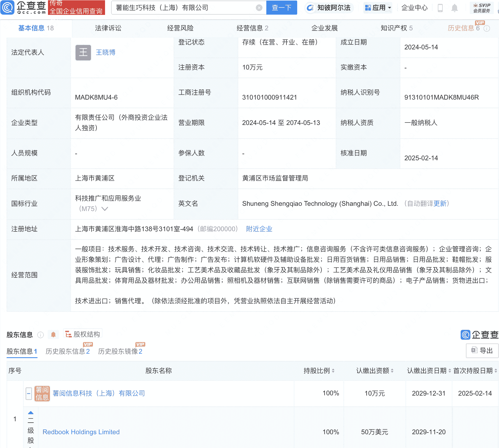
Task: Click the mobile app icon in top bar
Action: coord(440,8)
